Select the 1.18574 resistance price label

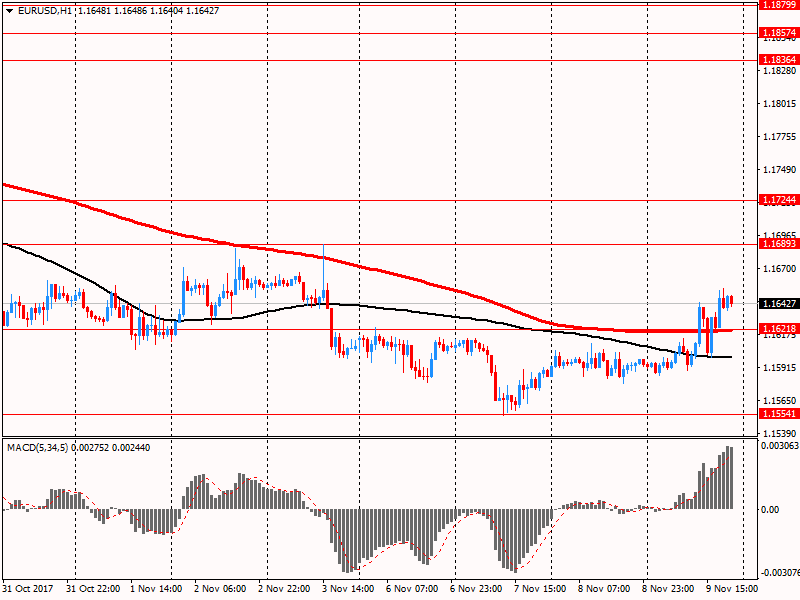pos(779,33)
